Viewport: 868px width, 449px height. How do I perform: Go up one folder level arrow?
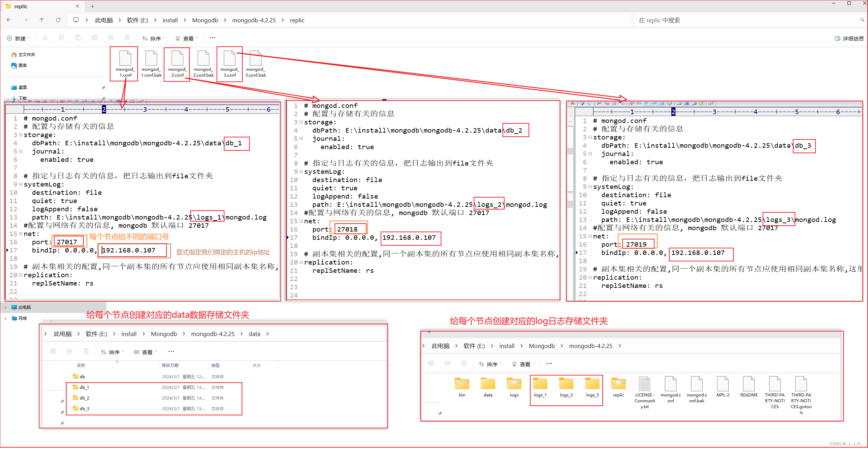click(x=42, y=20)
